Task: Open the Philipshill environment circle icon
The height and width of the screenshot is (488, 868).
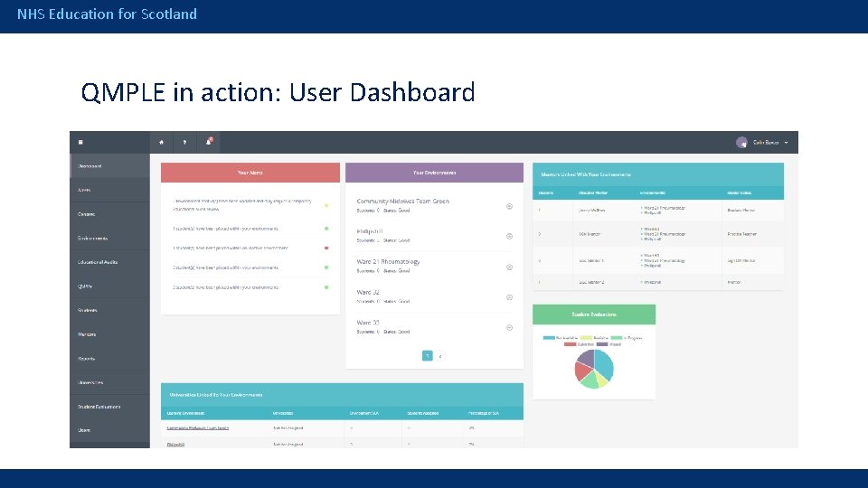Action: pyautogui.click(x=509, y=236)
